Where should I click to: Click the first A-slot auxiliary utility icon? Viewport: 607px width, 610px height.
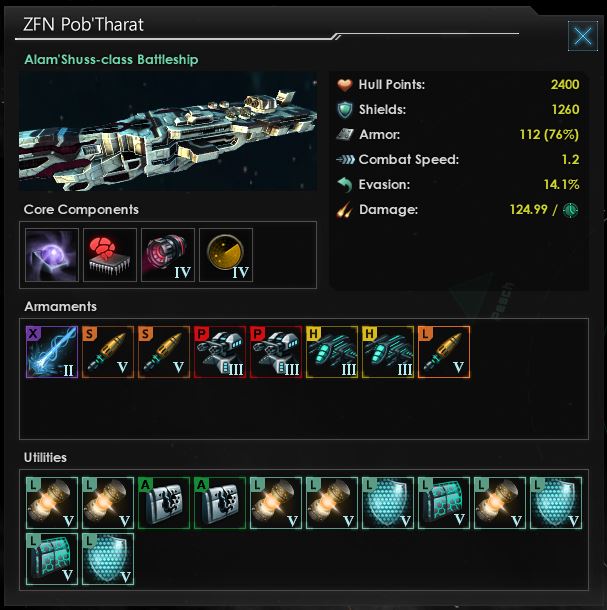[164, 503]
